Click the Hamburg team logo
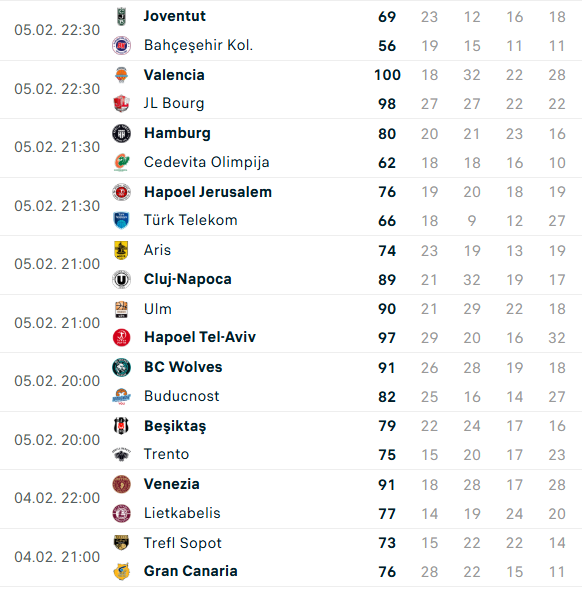Viewport: 582px width, 593px height. click(x=121, y=134)
